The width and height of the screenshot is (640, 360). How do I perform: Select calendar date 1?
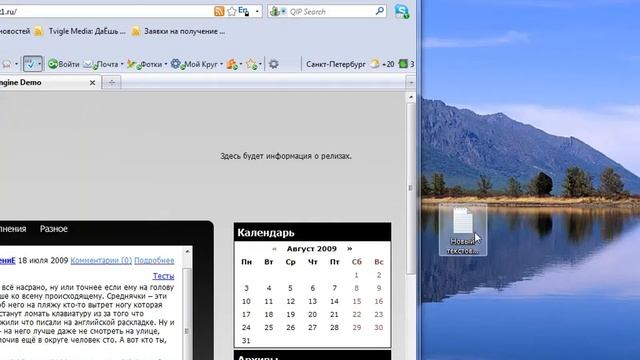coord(356,275)
